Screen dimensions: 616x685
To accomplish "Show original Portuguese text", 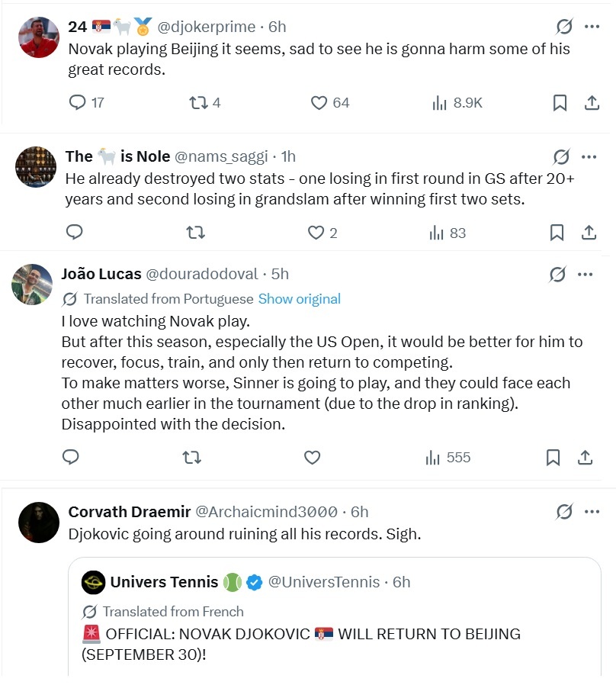I will pos(300,299).
